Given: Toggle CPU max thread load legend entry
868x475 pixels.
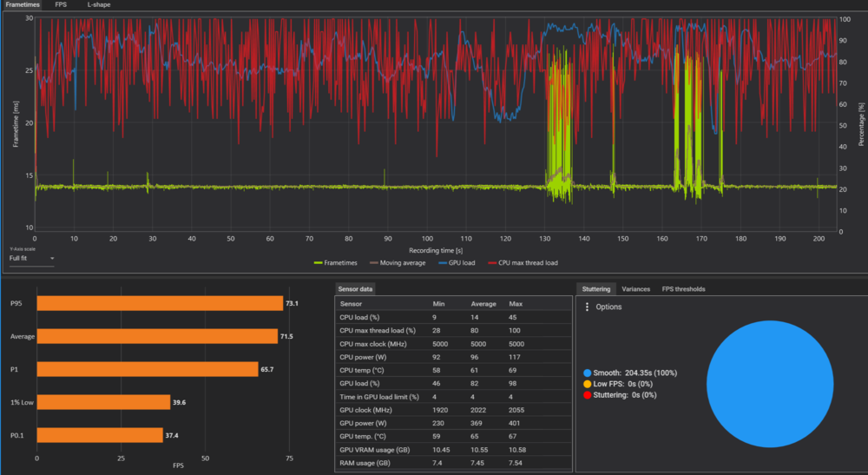Looking at the screenshot, I should click(523, 262).
